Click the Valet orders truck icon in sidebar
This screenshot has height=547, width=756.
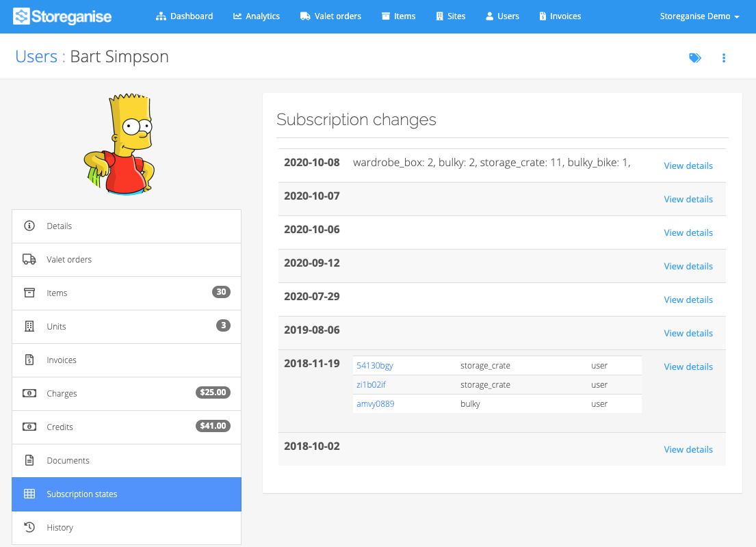point(29,259)
